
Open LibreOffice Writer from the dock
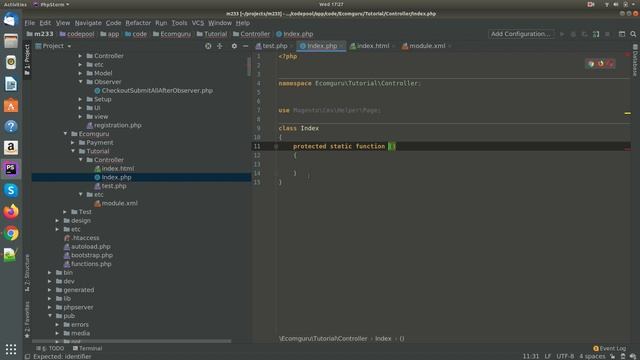(x=11, y=84)
